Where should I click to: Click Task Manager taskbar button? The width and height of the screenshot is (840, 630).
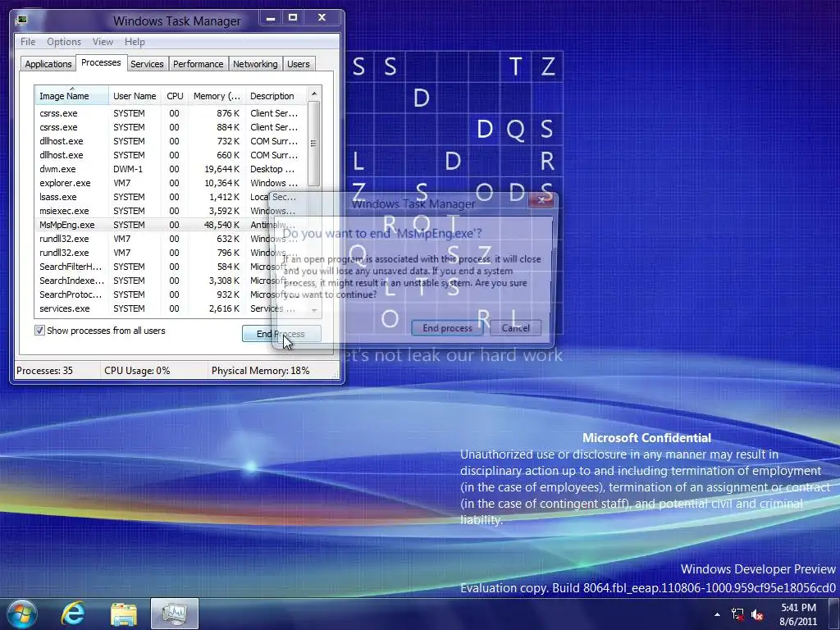(x=175, y=614)
